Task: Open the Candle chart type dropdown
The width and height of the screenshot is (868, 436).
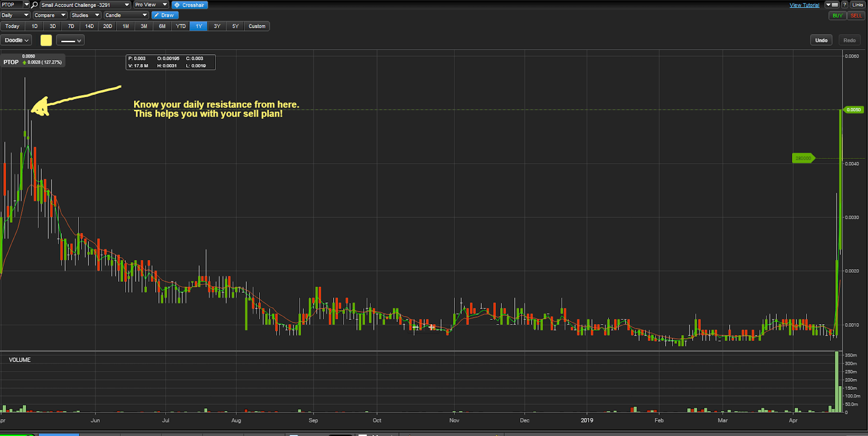Action: [126, 15]
